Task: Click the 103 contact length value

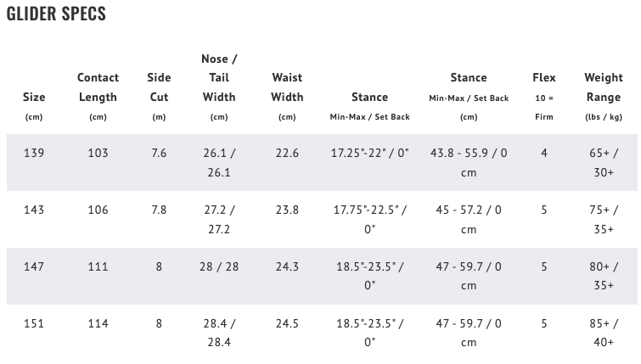Action: click(x=98, y=154)
